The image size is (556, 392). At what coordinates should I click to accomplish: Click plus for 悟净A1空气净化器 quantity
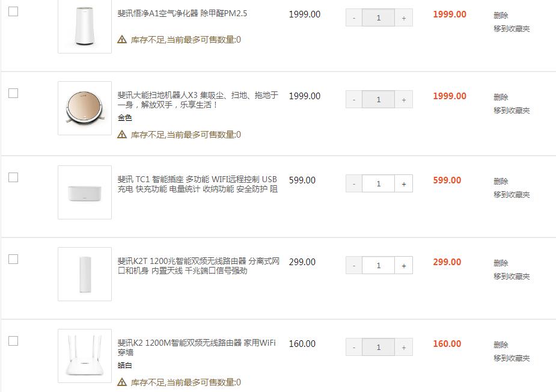pyautogui.click(x=403, y=18)
